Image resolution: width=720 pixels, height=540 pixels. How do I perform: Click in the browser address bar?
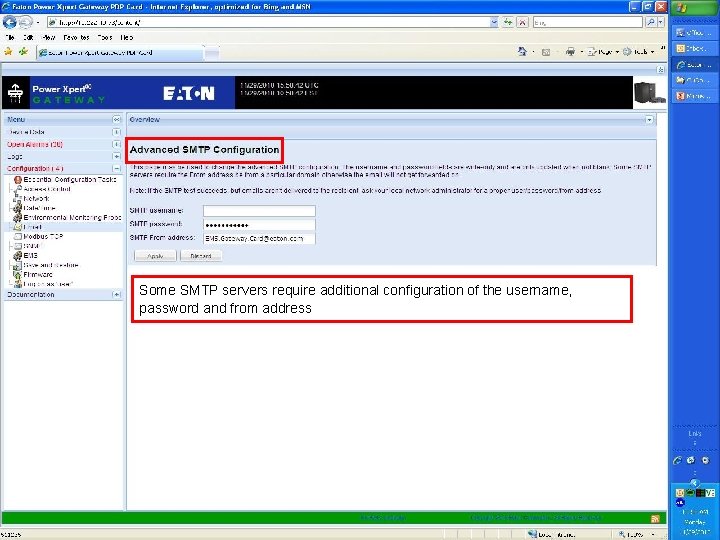268,22
